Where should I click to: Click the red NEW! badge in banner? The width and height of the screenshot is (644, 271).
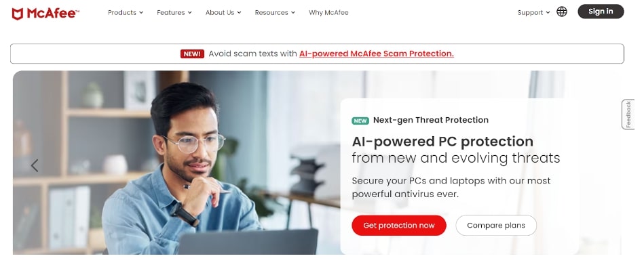(192, 54)
